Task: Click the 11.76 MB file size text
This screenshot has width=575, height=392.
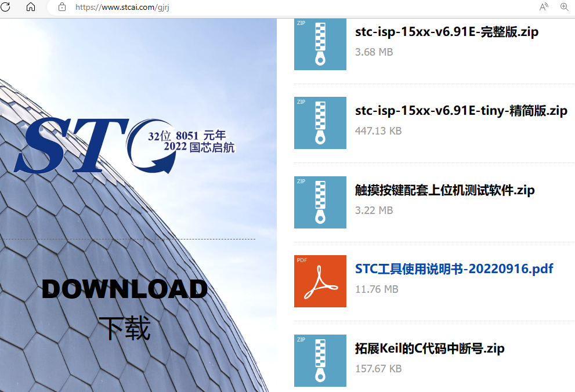Action: (x=377, y=289)
